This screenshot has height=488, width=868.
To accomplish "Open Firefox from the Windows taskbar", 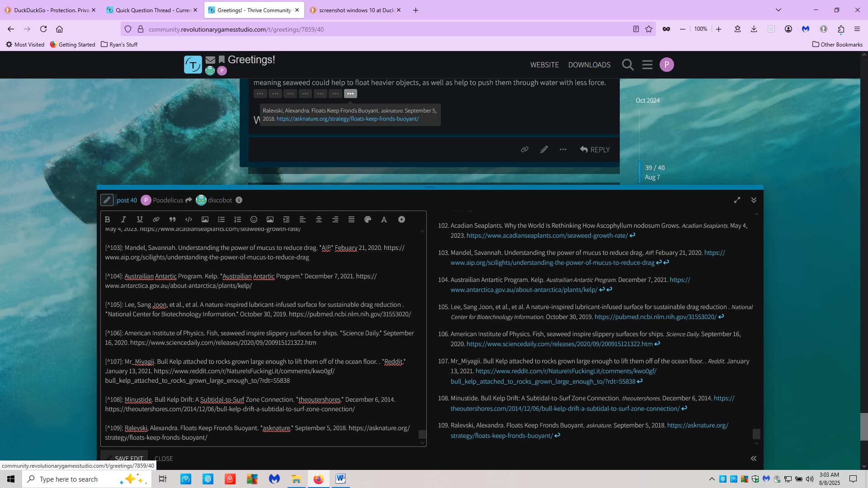I will tap(318, 479).
